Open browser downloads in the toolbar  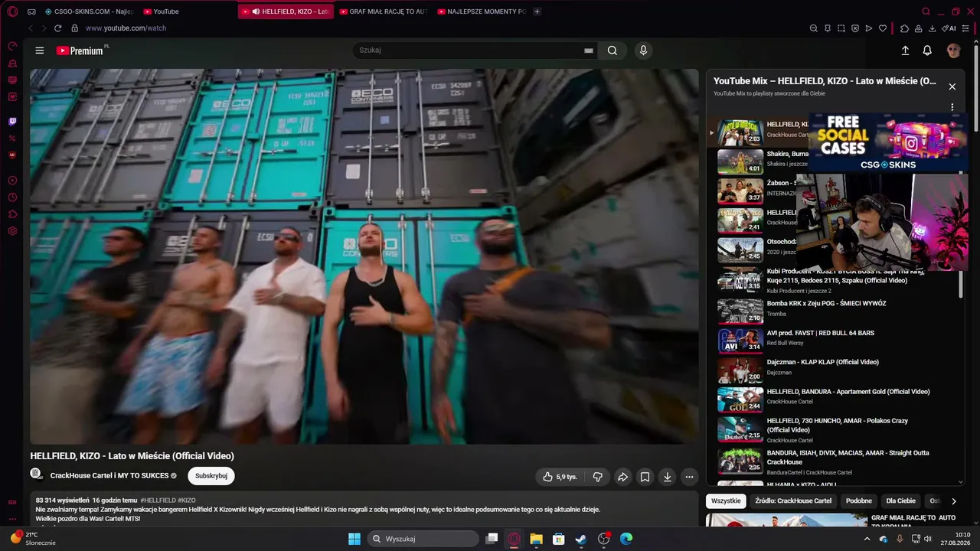click(933, 28)
